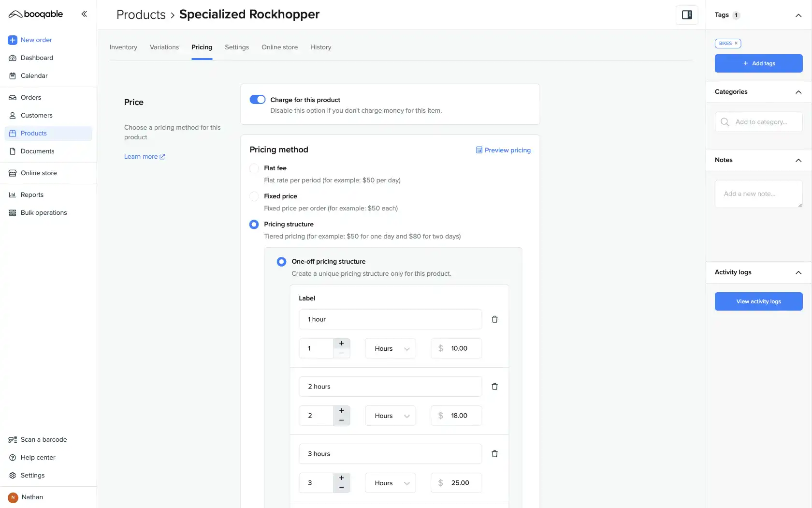Select the Pricing structure radio option
812x508 pixels.
point(254,224)
